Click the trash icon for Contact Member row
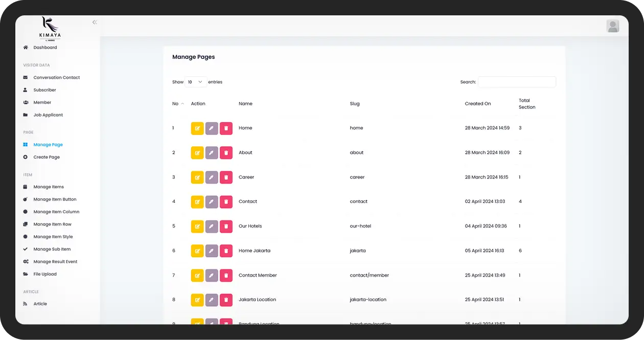 (x=226, y=276)
